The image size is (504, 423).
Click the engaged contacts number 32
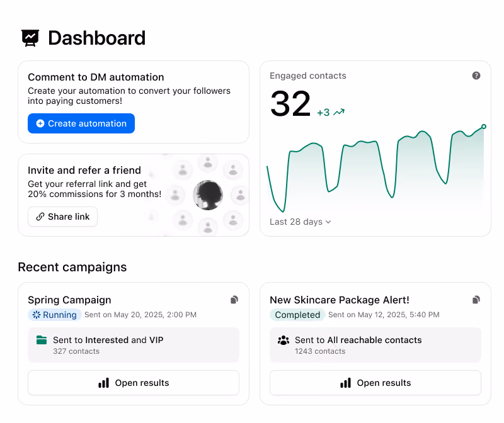290,104
